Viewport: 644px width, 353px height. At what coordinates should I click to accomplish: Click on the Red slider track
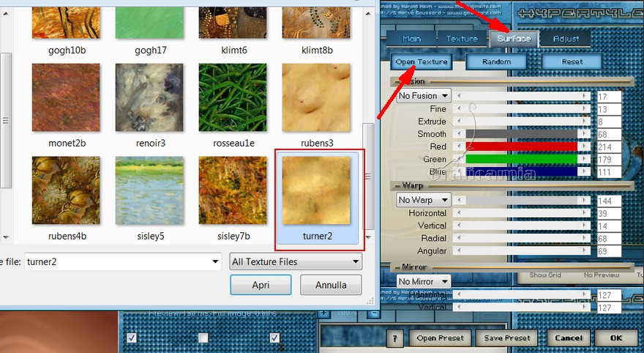(x=521, y=146)
